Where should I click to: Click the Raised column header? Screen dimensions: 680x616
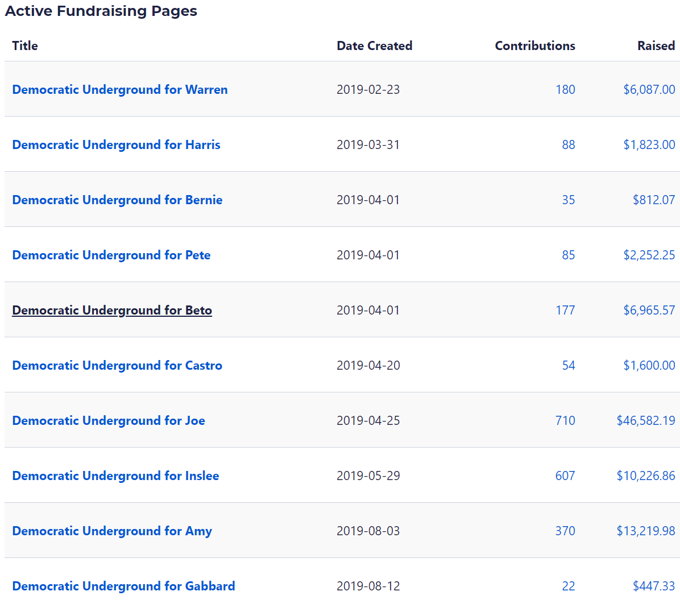tap(656, 46)
